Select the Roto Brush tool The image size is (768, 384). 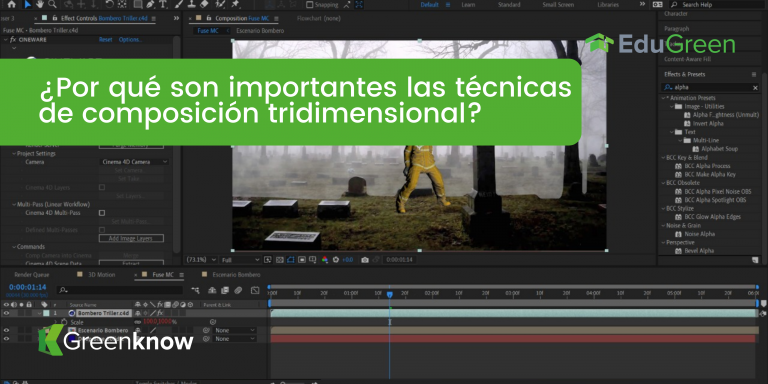point(220,4)
